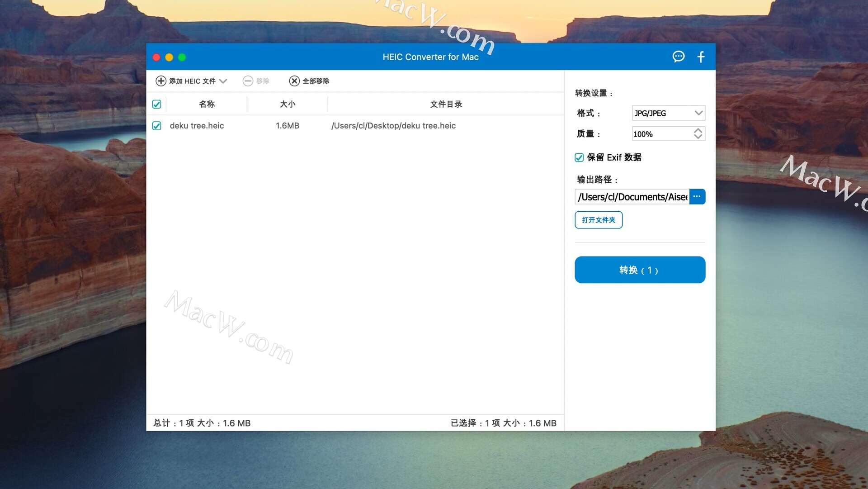This screenshot has width=868, height=489.
Task: Sort by the Size (大小) column header
Action: click(x=288, y=104)
